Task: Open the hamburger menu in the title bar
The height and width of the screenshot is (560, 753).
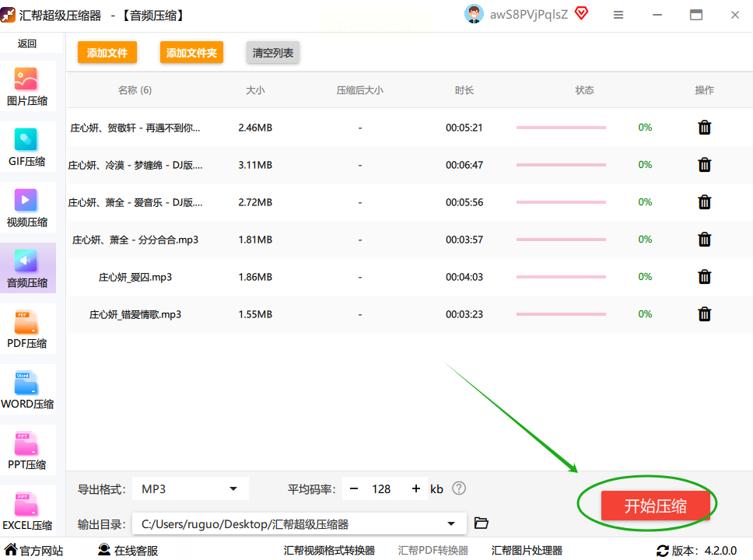Action: 618,15
